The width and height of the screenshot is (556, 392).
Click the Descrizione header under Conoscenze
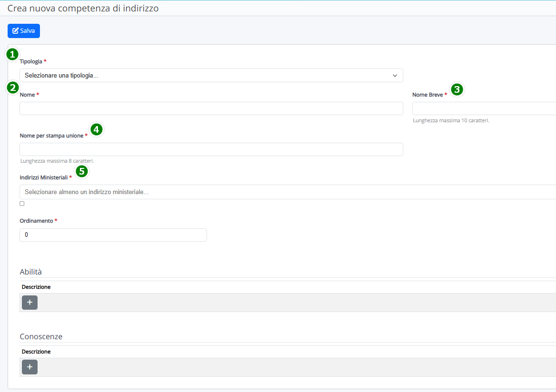click(36, 352)
